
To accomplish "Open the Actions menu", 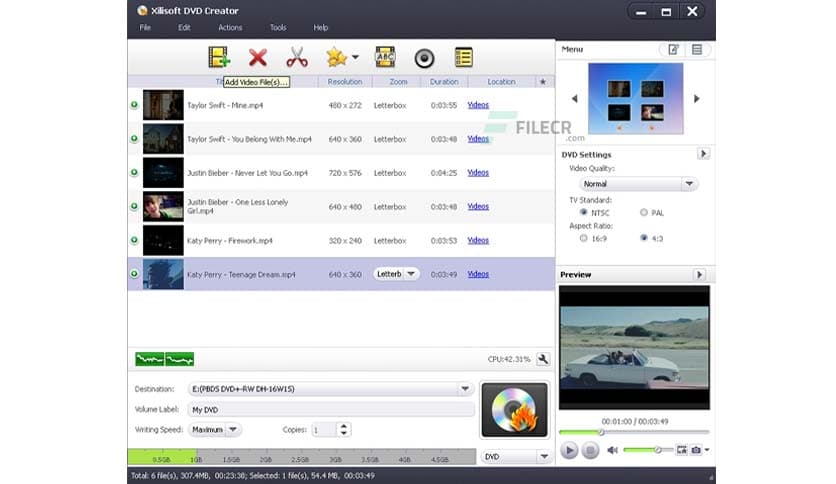I will coord(230,28).
